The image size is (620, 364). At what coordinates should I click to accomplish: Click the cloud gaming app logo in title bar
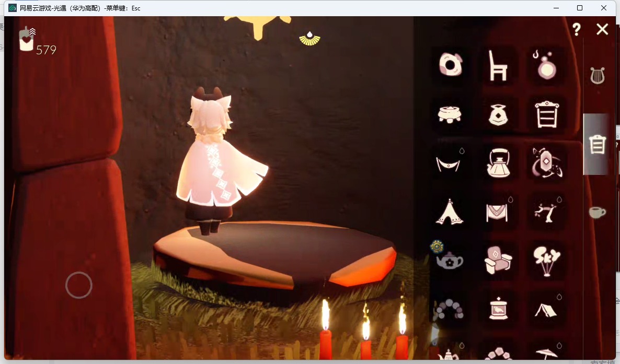pyautogui.click(x=13, y=8)
